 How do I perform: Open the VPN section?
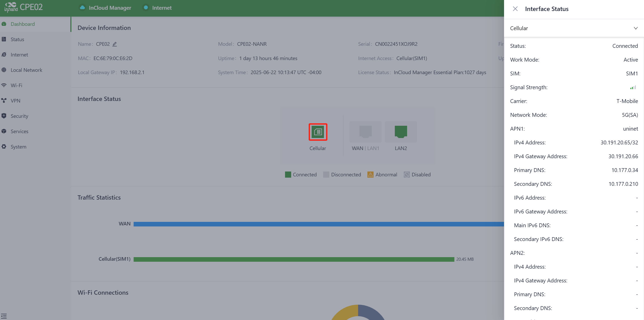(x=15, y=101)
